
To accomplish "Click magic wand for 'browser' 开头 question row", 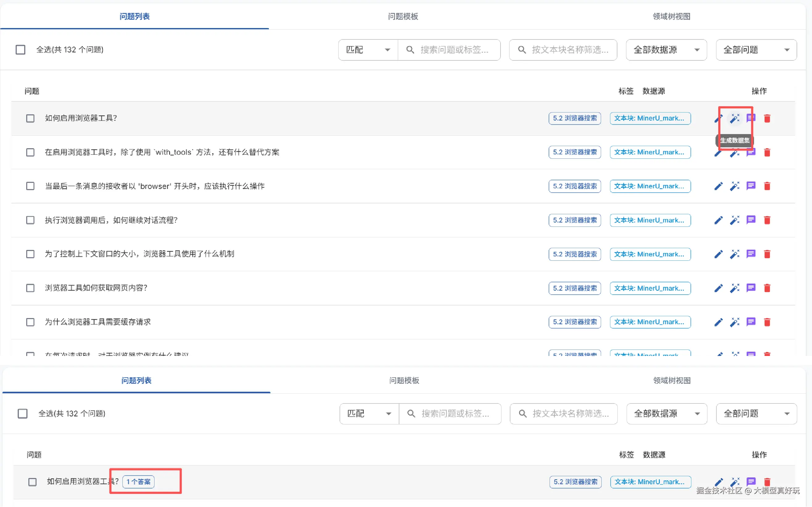I will click(x=735, y=186).
